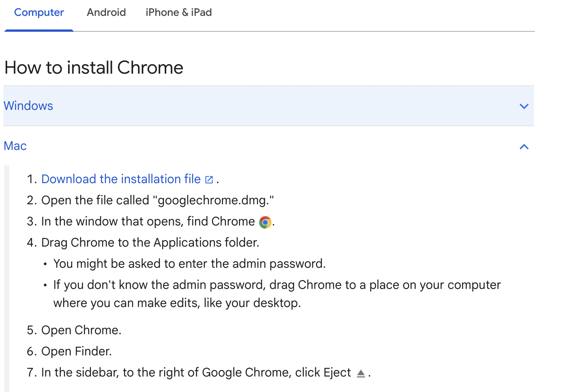Click the Mac section heading

click(15, 146)
